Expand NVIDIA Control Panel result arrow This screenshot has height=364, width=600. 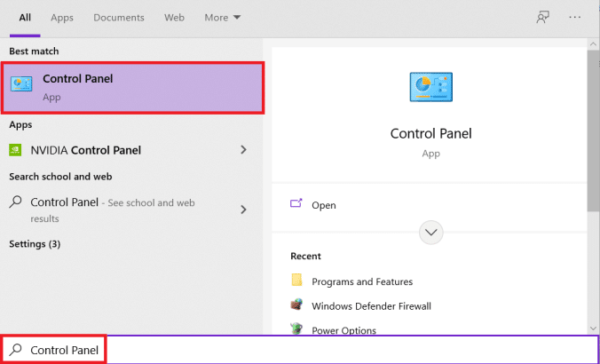pyautogui.click(x=243, y=150)
